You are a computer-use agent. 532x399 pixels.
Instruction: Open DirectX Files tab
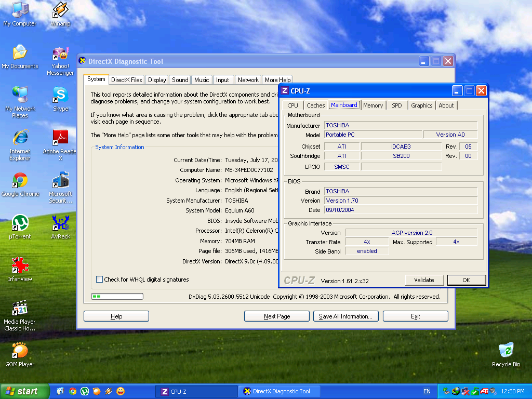tap(127, 80)
